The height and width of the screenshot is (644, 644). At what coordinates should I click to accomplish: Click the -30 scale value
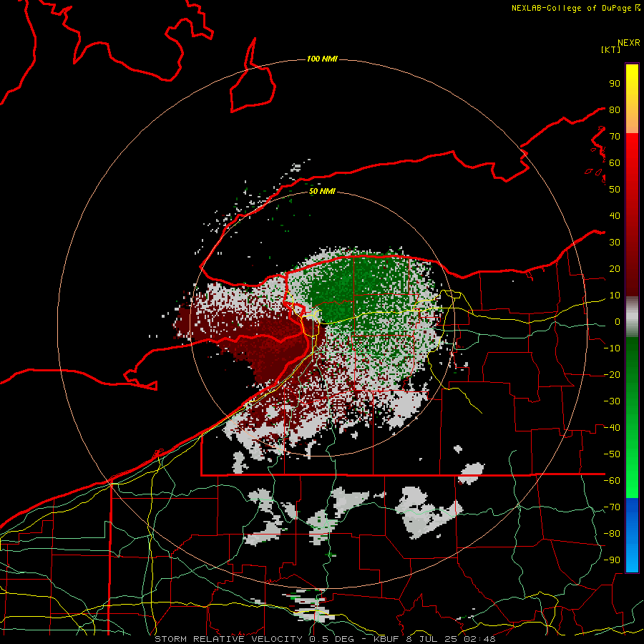[612, 401]
